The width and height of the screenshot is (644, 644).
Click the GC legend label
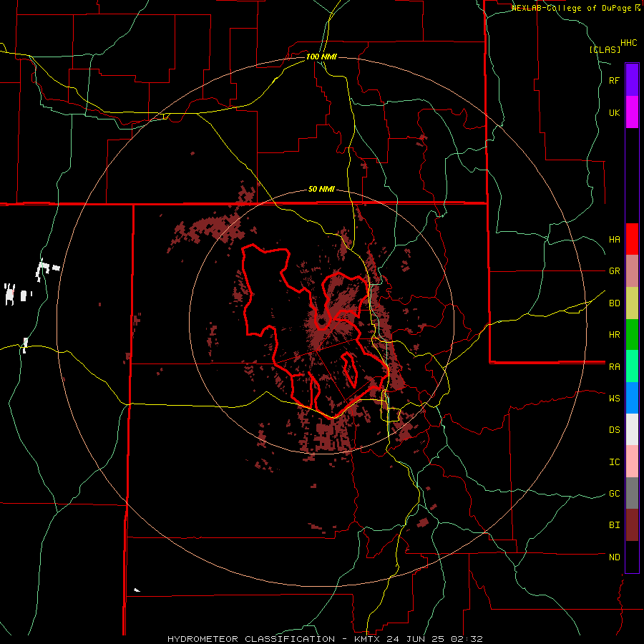(x=614, y=494)
